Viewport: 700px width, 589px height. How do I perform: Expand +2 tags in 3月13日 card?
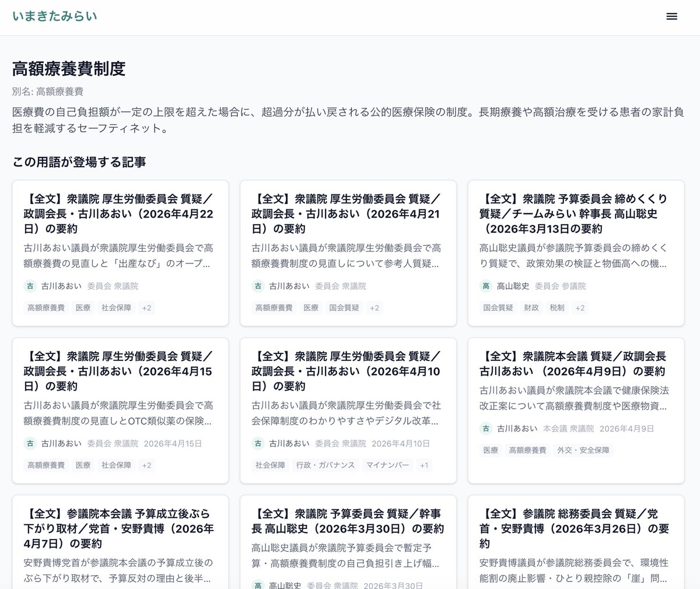pos(580,307)
